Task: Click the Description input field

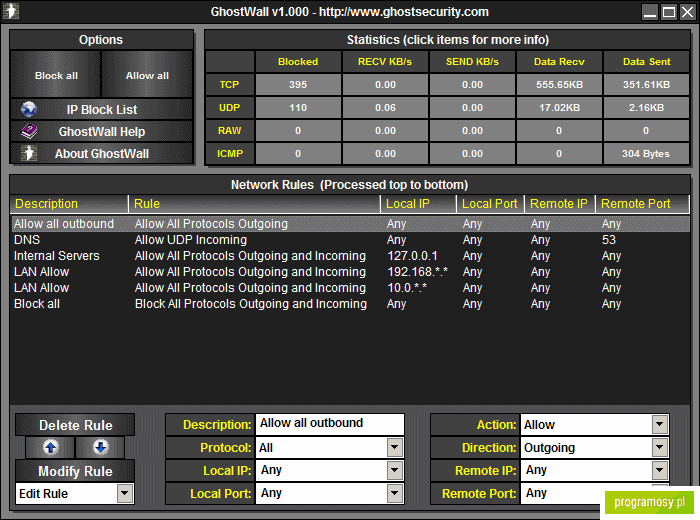Action: pos(329,424)
